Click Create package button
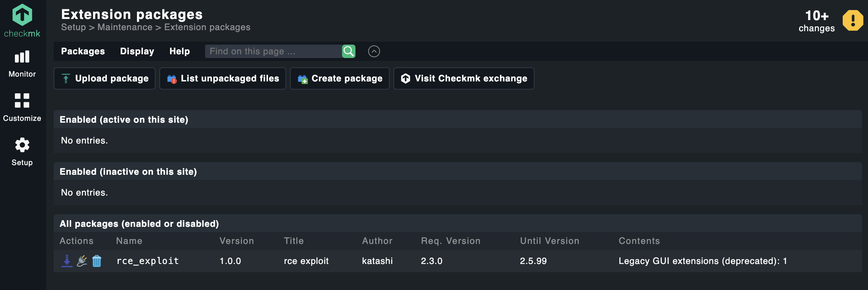 (x=340, y=78)
